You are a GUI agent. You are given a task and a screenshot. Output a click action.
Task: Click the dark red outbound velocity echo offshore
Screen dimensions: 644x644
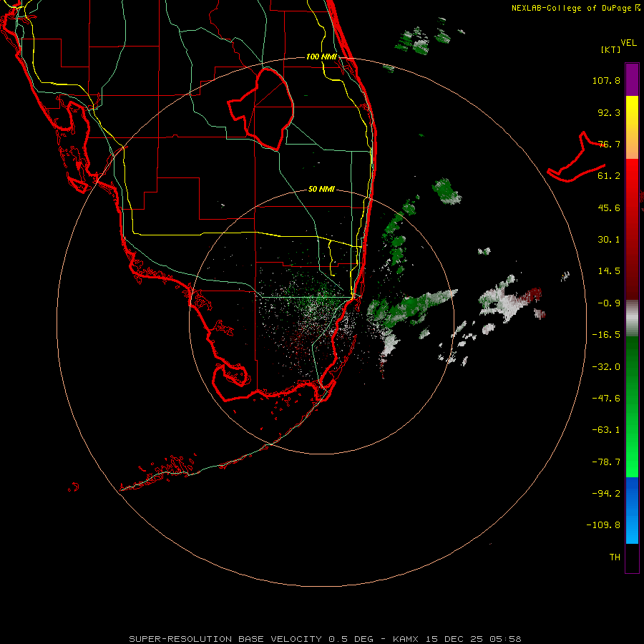531,296
